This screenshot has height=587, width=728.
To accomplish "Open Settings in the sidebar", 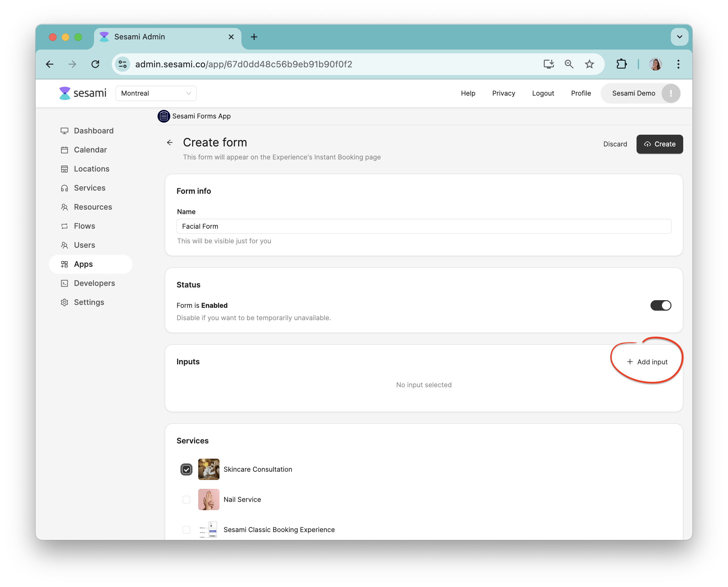I will click(x=91, y=302).
